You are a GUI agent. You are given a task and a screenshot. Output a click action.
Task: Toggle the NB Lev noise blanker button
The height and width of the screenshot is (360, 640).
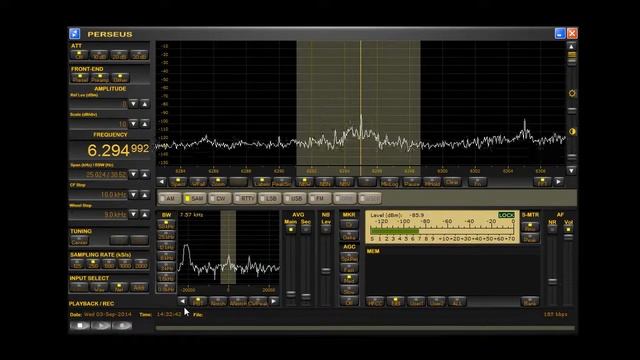point(326,230)
